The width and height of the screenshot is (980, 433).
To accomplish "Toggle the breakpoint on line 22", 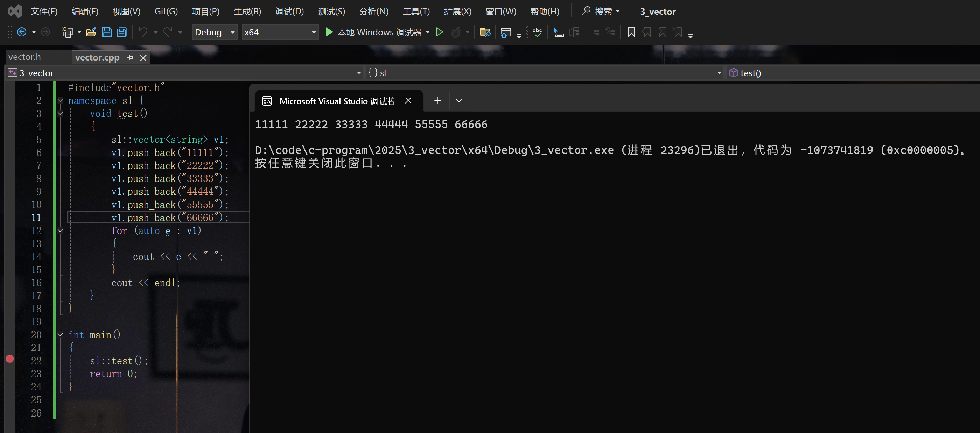I will (x=10, y=359).
